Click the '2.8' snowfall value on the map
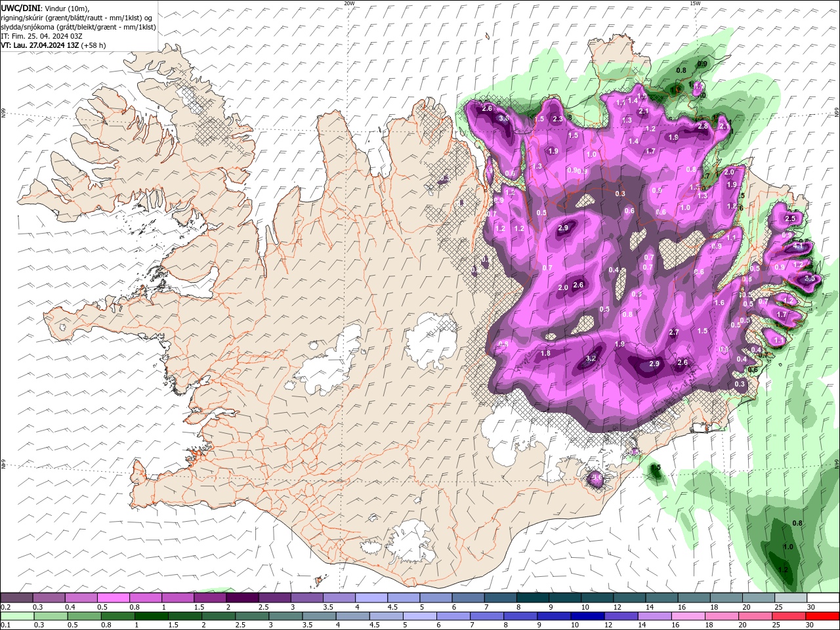 [702, 126]
